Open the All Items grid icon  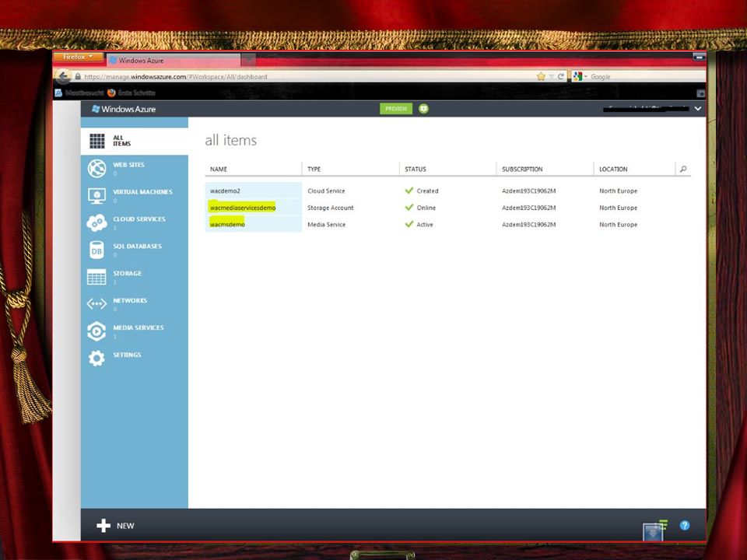96,141
